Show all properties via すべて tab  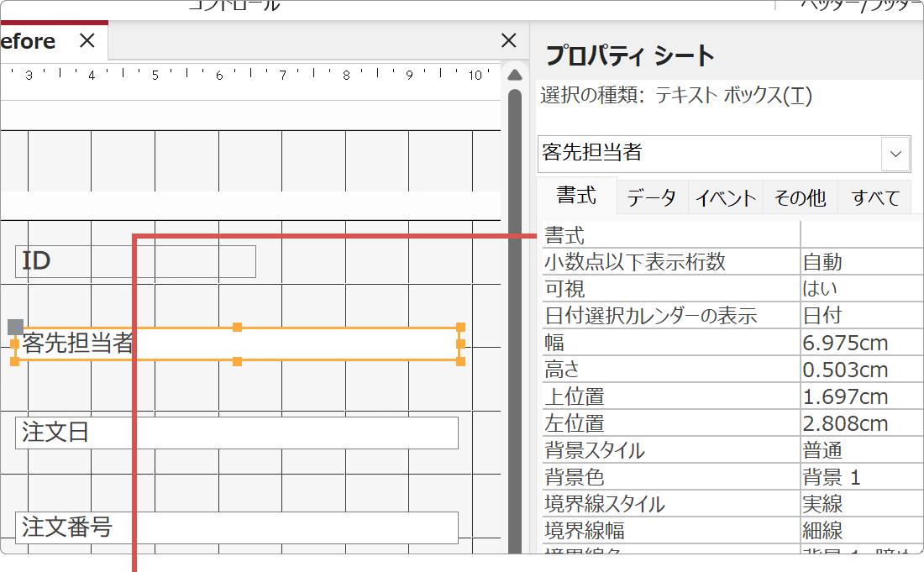[x=874, y=197]
